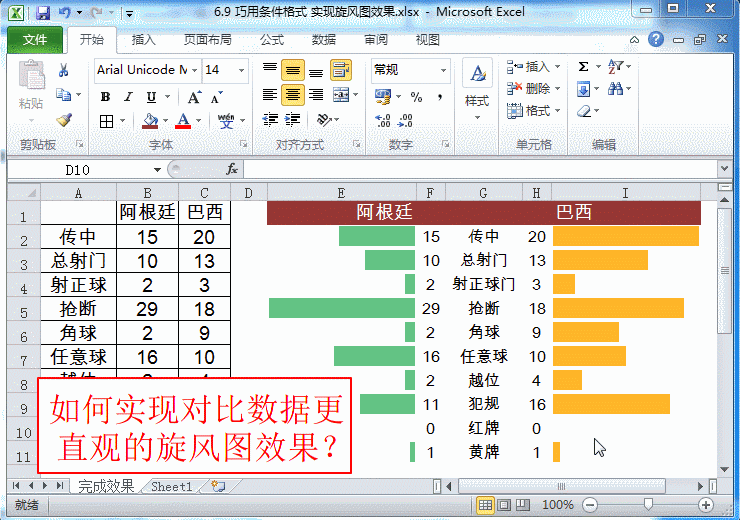Switch to the 公式 ribbon tab

[x=272, y=40]
